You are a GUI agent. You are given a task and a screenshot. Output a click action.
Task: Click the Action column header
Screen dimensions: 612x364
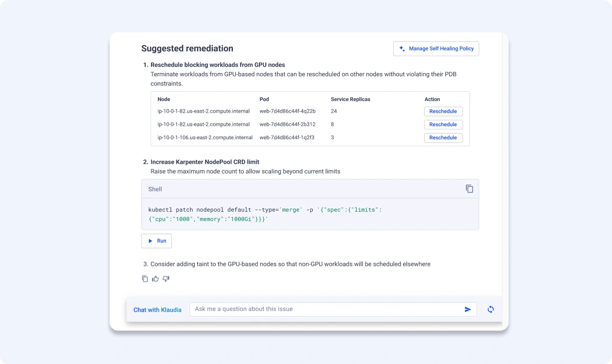(x=432, y=99)
